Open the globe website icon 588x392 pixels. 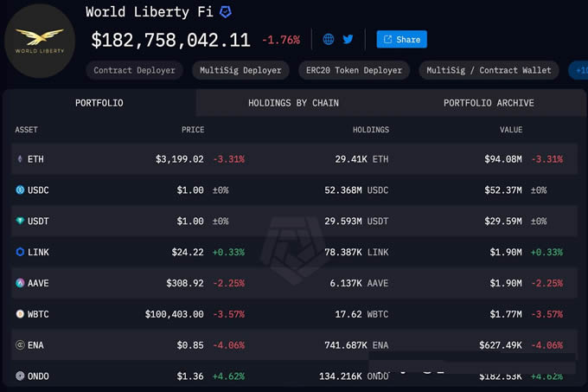329,39
